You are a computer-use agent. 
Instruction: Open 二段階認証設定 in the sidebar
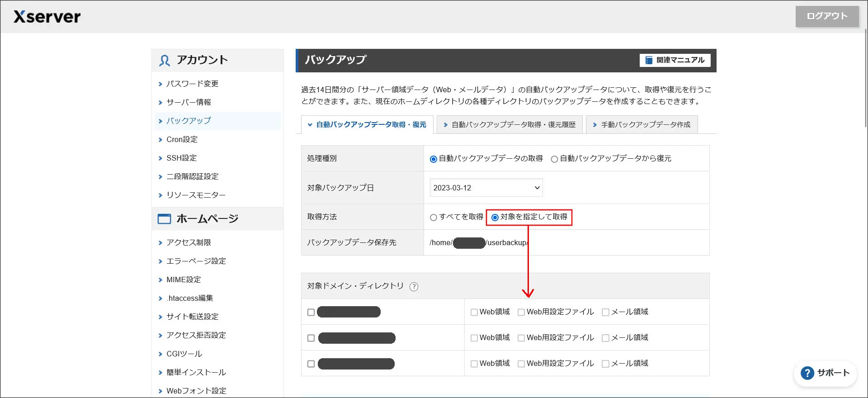point(192,176)
